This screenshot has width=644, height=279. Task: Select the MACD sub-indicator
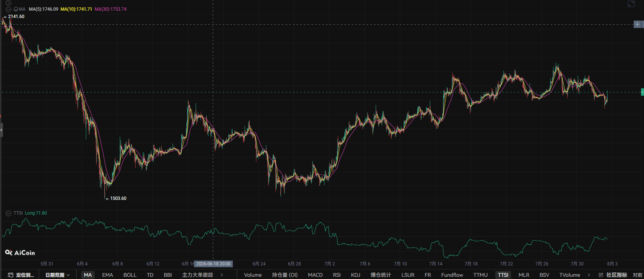(x=315, y=275)
